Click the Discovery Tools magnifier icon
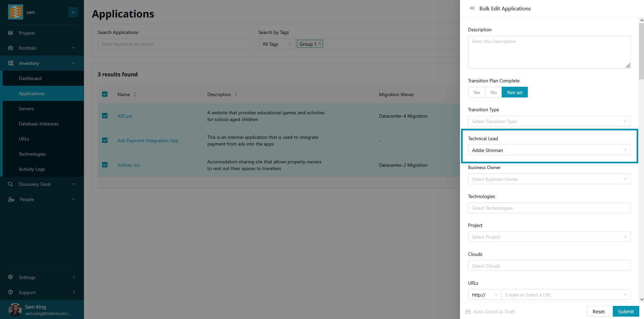Screen dimensions: 644x319 pyautogui.click(x=11, y=184)
